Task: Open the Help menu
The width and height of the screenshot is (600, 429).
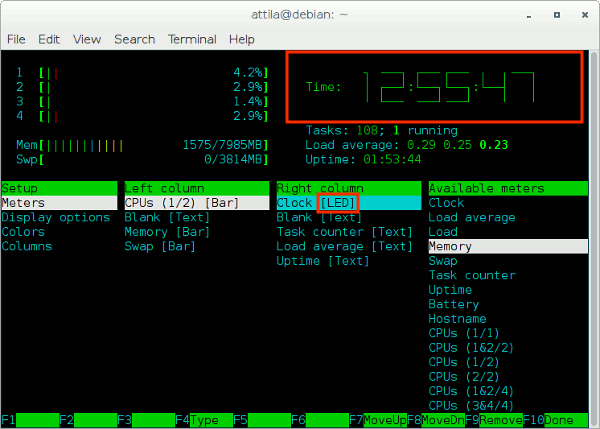Action: [241, 39]
